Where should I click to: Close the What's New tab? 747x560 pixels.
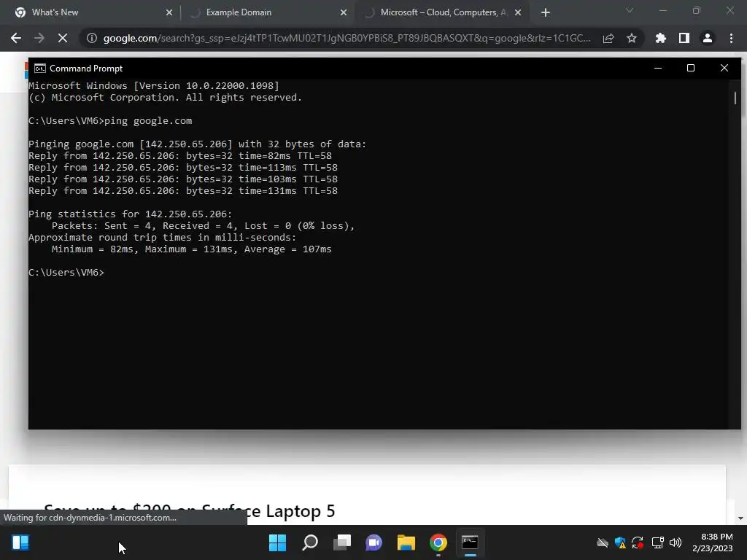click(x=169, y=12)
